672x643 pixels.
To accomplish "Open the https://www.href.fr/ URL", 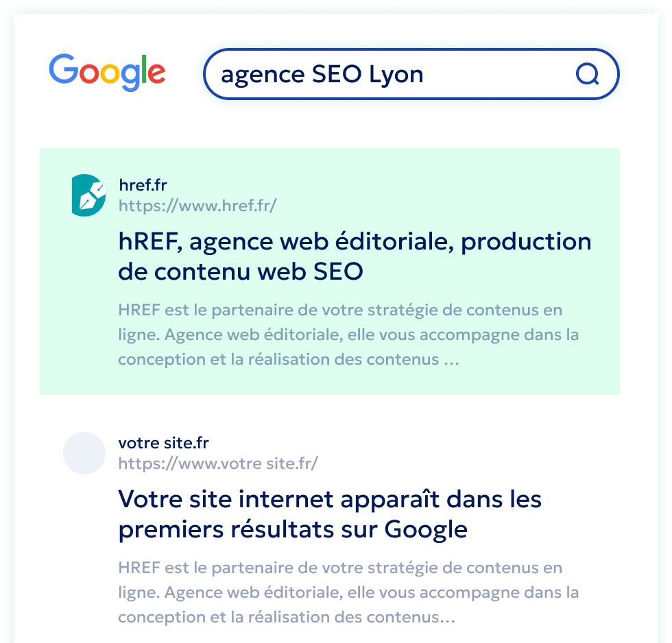I will (x=197, y=205).
